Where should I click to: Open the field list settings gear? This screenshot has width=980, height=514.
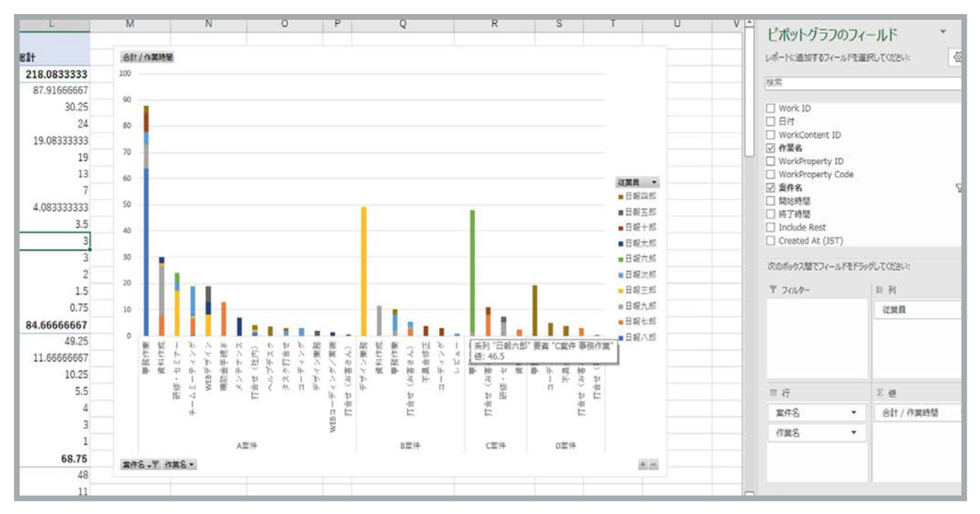pos(957,57)
